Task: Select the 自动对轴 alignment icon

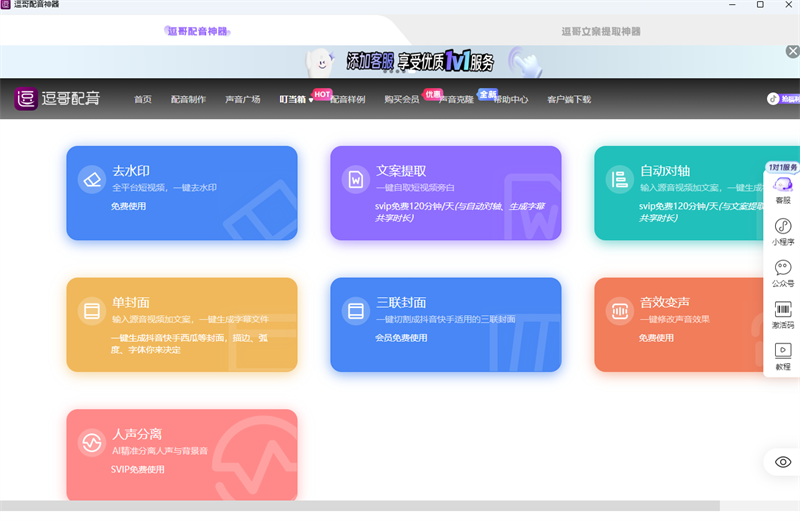Action: click(x=619, y=179)
